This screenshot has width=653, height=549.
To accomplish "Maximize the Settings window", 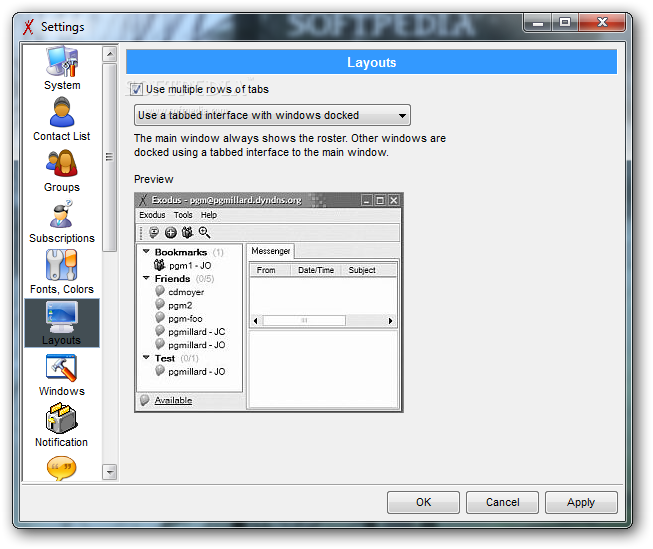I will tap(565, 22).
